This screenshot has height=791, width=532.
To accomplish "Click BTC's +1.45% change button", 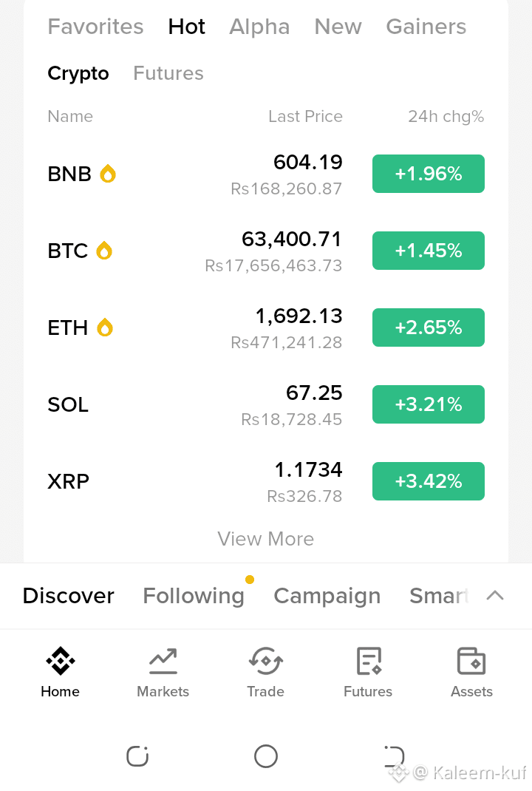I will coord(429,251).
